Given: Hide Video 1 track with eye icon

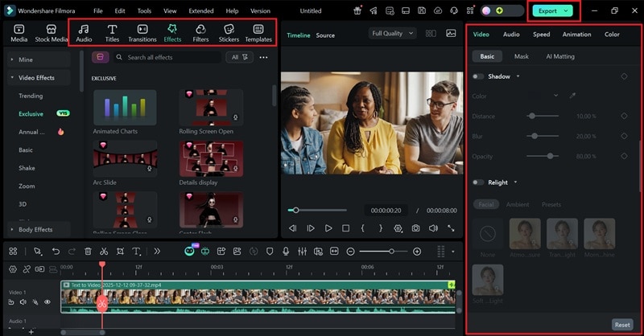Looking at the screenshot, I should tap(47, 302).
